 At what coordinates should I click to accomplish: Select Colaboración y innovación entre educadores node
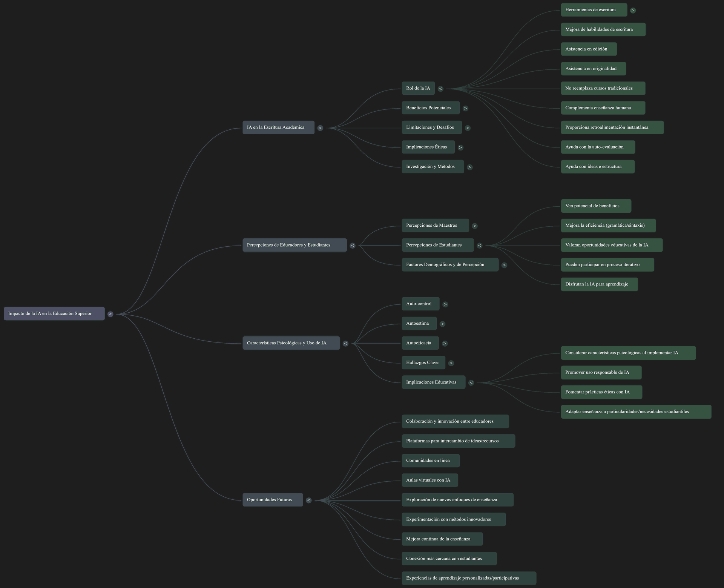coord(456,422)
